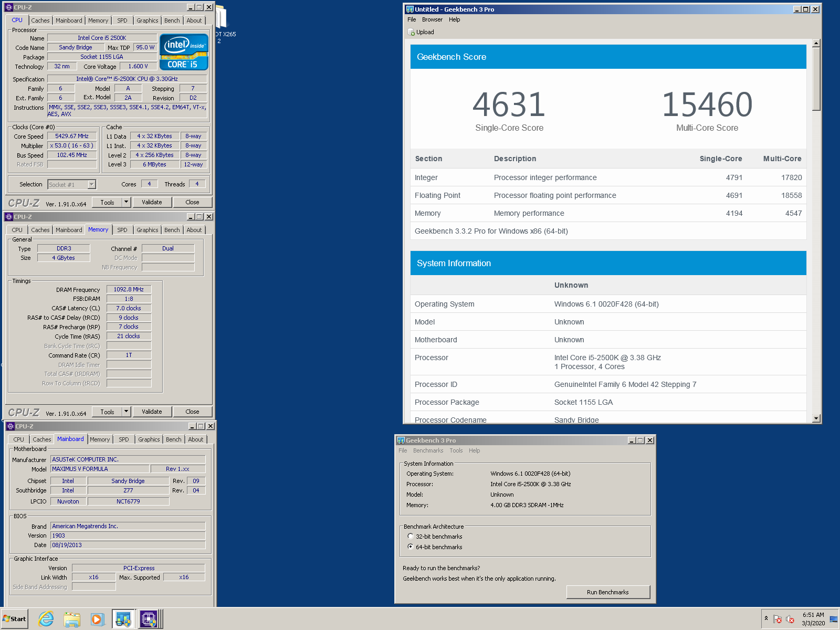
Task: Click the Multiplier value x 53.0
Action: 72,145
